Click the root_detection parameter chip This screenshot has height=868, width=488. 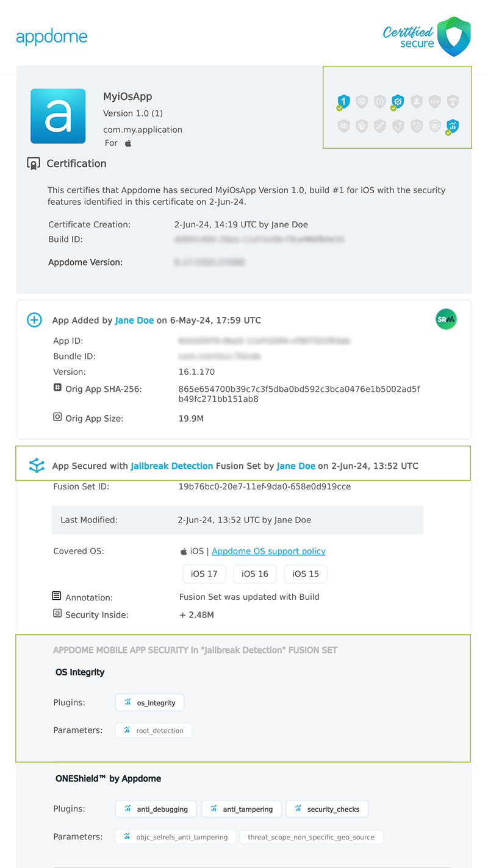(153, 730)
